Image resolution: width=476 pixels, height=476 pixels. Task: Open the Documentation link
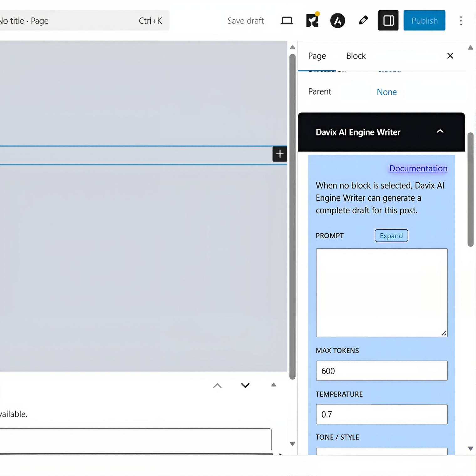click(x=418, y=168)
